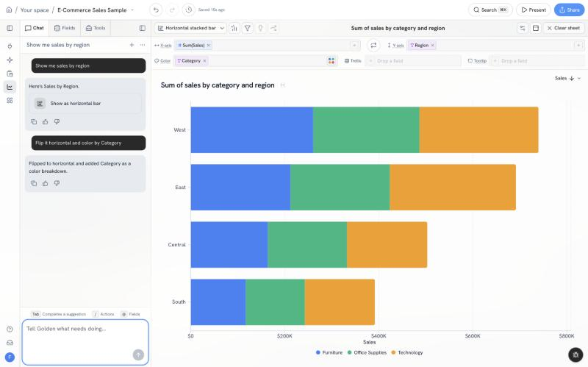Click the branching arrows icon in toolbar
588x367 pixels.
273,28
